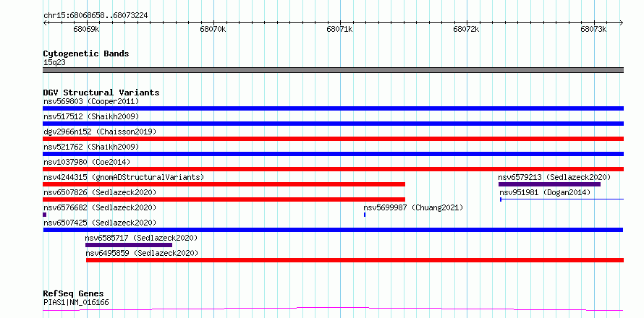The height and width of the screenshot is (318, 644).
Task: Click the 68071k ruler tick label
Action: tap(339, 29)
